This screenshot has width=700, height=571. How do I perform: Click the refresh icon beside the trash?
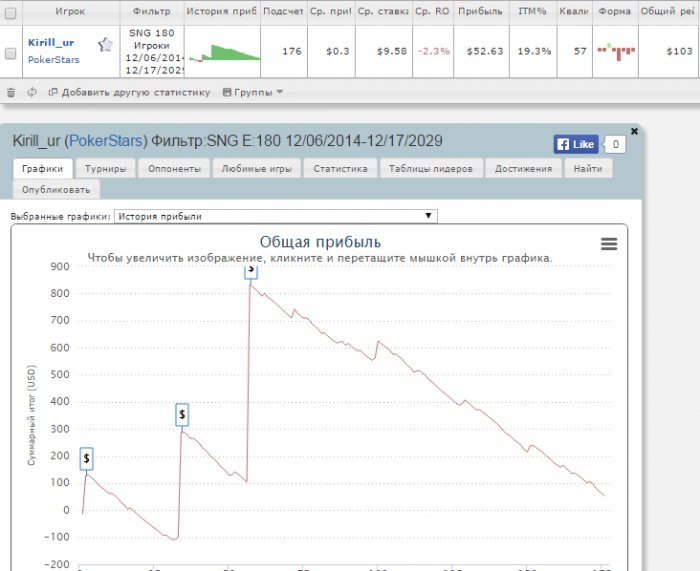tap(32, 92)
